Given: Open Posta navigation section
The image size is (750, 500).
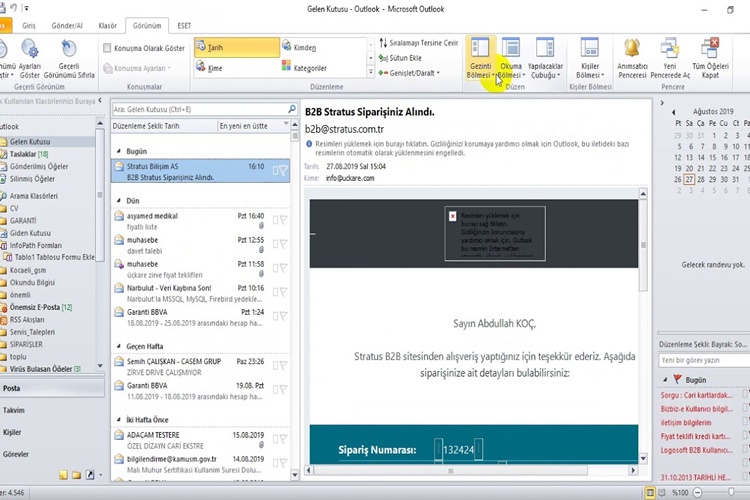Looking at the screenshot, I should click(x=52, y=388).
